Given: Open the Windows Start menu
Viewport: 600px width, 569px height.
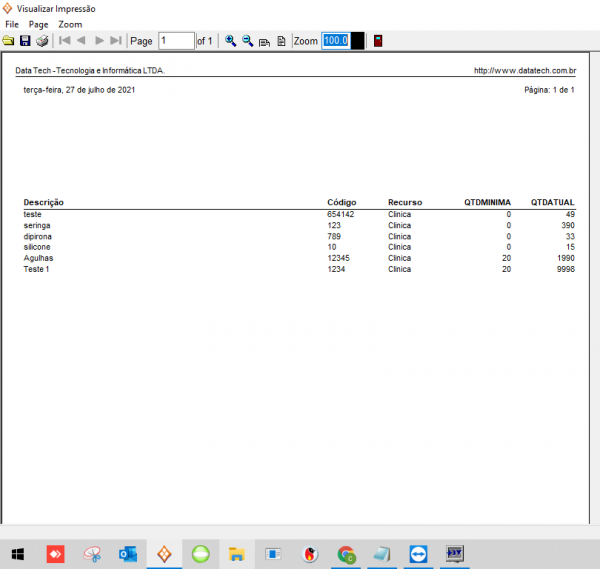Looking at the screenshot, I should [18, 553].
